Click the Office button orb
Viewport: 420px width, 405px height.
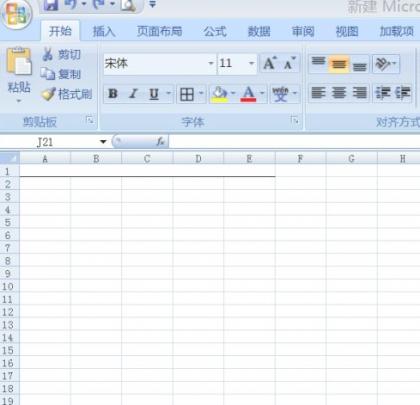pos(17,14)
